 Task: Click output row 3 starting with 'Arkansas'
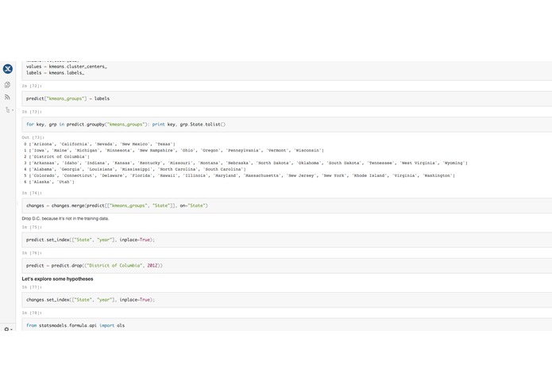coord(245,163)
